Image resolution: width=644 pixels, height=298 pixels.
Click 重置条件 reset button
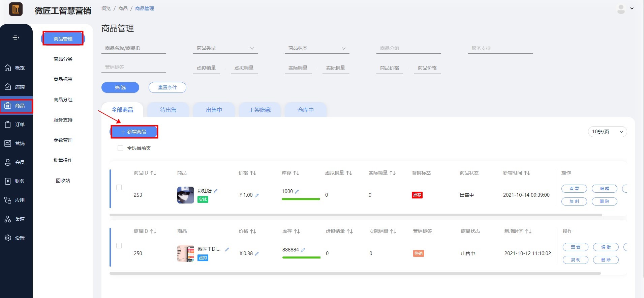(x=167, y=87)
